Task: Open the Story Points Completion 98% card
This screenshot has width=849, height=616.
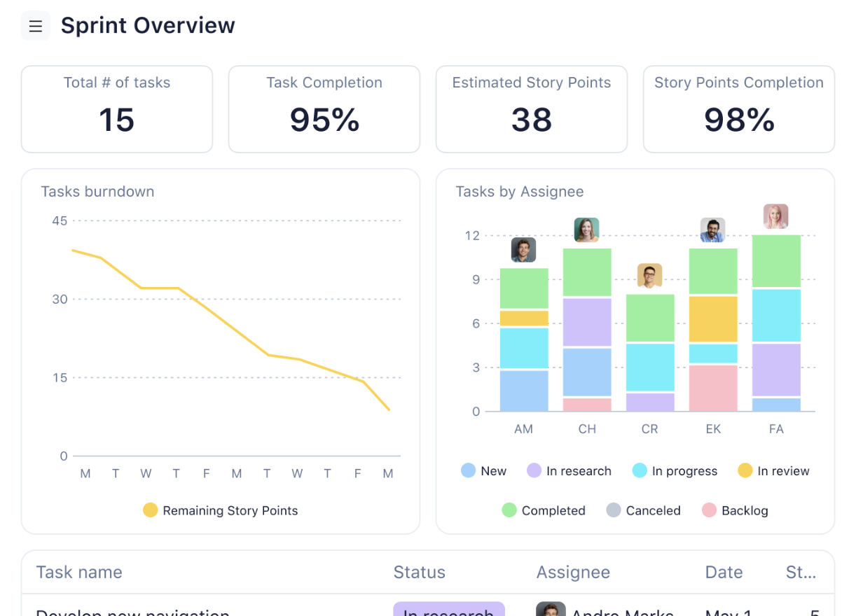Action: click(739, 109)
